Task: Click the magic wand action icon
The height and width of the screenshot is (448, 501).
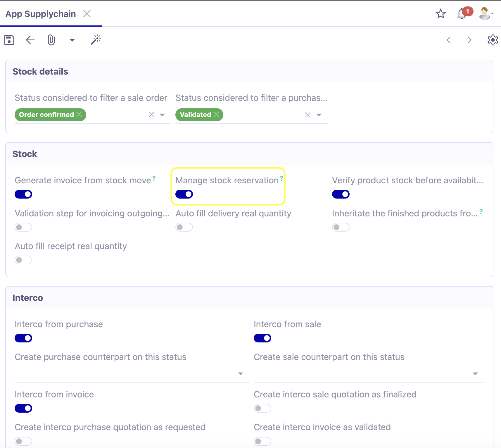Action: click(x=96, y=39)
